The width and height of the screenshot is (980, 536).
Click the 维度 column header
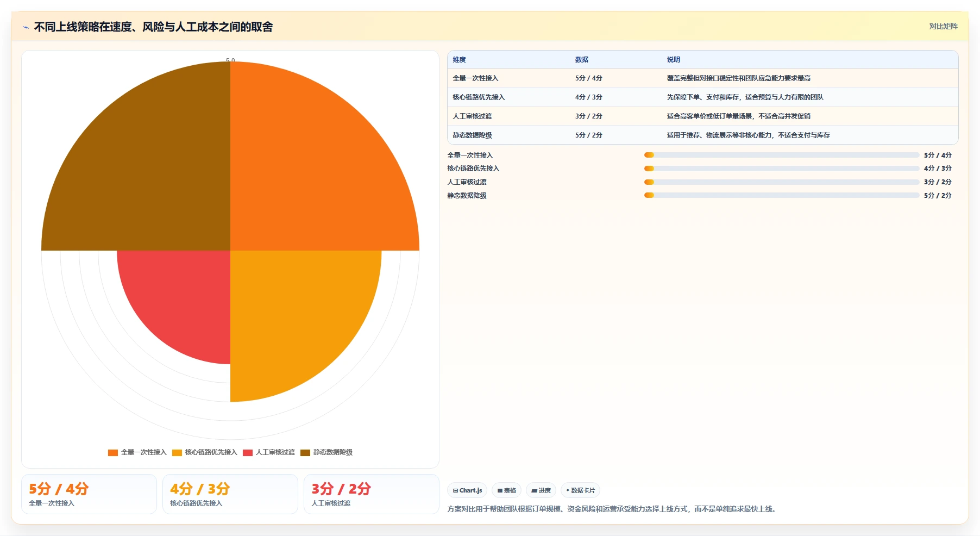[x=459, y=60]
